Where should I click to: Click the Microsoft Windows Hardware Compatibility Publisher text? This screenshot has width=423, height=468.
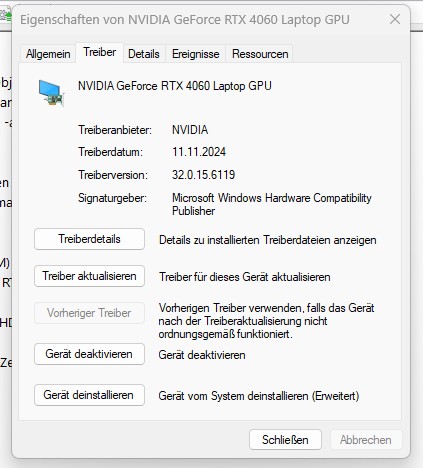pos(272,204)
